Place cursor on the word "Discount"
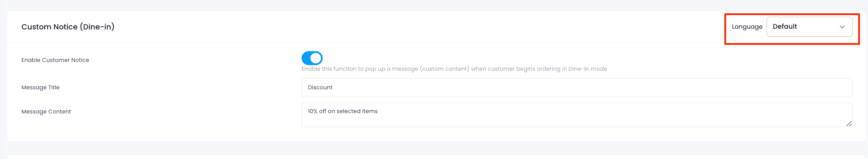868x159 pixels. click(320, 88)
